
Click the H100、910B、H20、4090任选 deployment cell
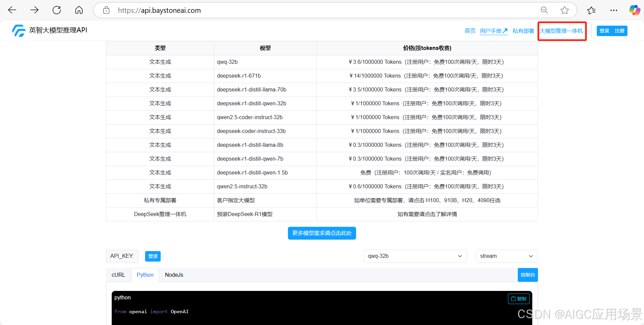click(427, 200)
